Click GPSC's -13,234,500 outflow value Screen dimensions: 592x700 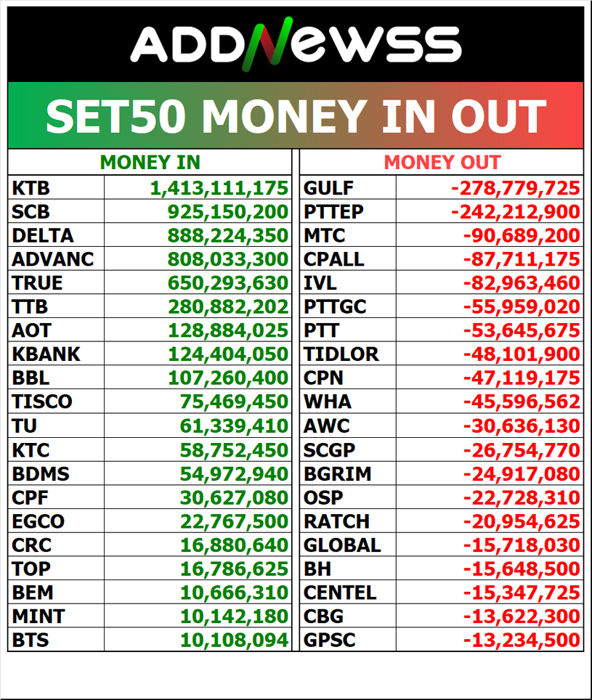(x=522, y=640)
